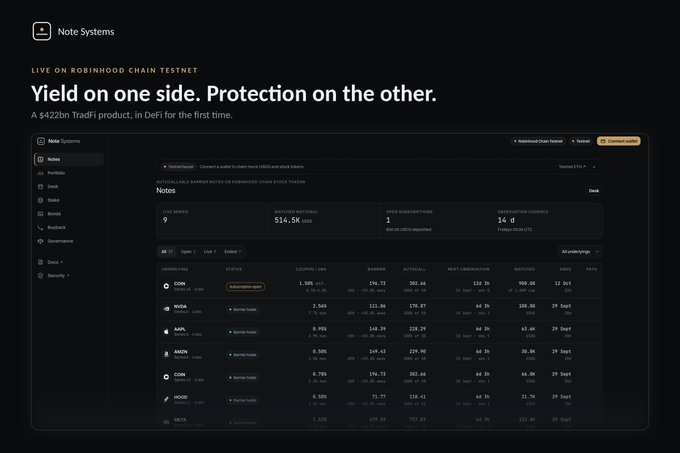Click the 12 Oct end date
The height and width of the screenshot is (453, 680).
tap(563, 284)
